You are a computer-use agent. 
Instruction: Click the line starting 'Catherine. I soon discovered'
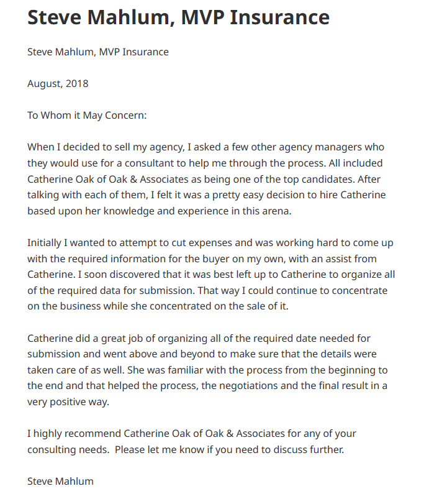point(211,274)
